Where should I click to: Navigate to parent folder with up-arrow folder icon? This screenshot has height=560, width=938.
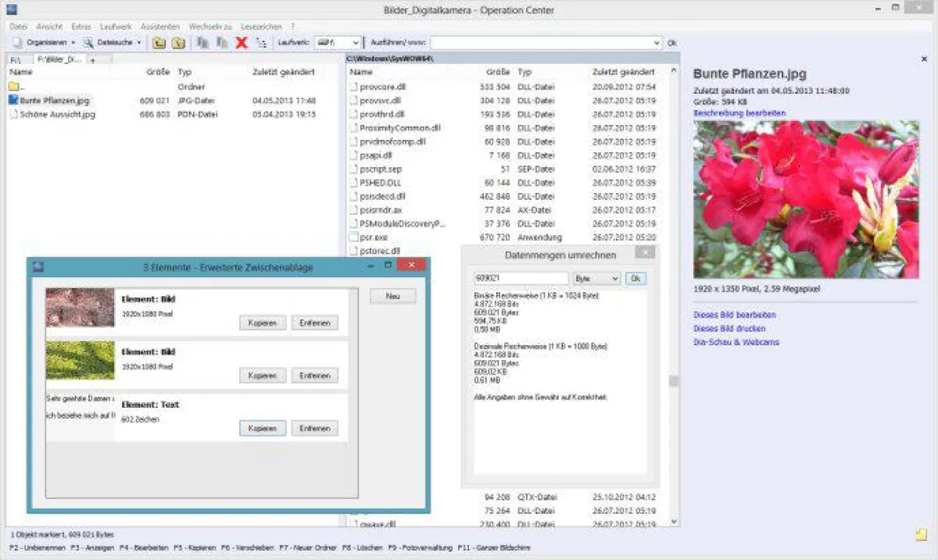159,42
